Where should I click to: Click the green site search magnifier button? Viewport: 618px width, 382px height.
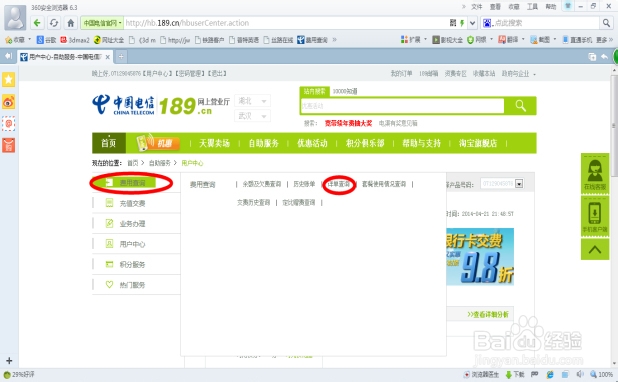(520, 106)
